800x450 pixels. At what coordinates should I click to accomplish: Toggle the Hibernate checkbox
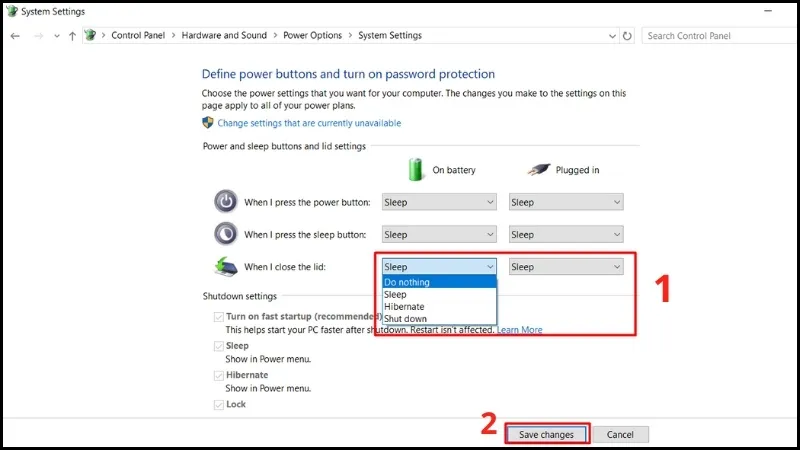click(218, 376)
